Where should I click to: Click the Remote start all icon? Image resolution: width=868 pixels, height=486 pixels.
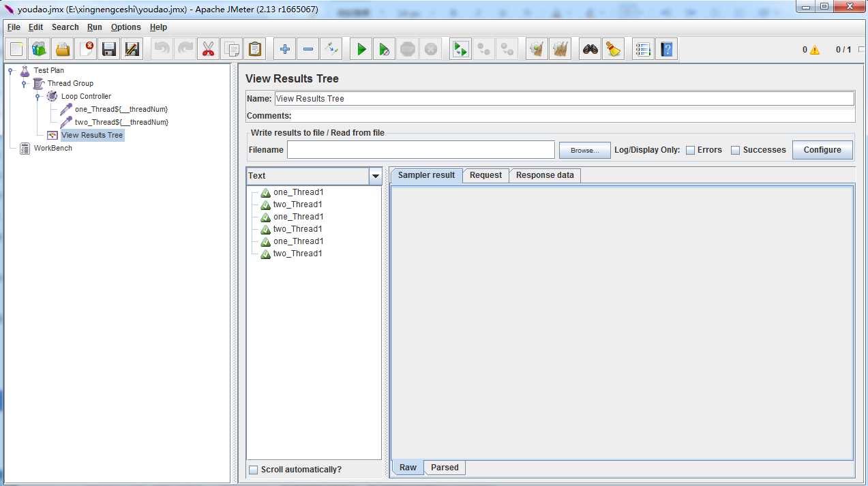[460, 49]
